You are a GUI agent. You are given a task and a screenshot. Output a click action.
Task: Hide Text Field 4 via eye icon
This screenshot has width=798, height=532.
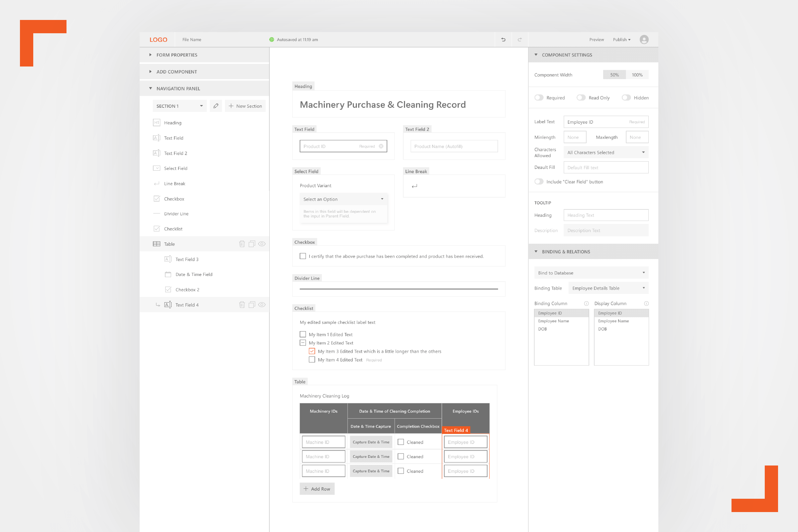[x=262, y=305]
